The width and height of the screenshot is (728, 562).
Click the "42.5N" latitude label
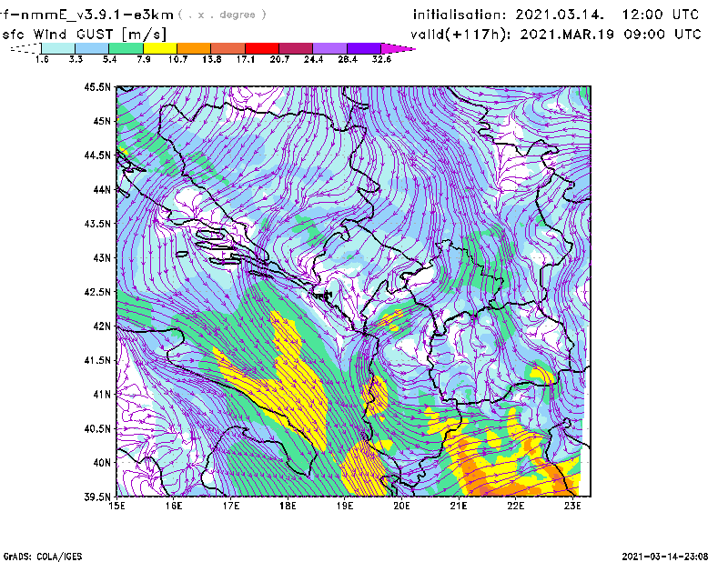97,292
